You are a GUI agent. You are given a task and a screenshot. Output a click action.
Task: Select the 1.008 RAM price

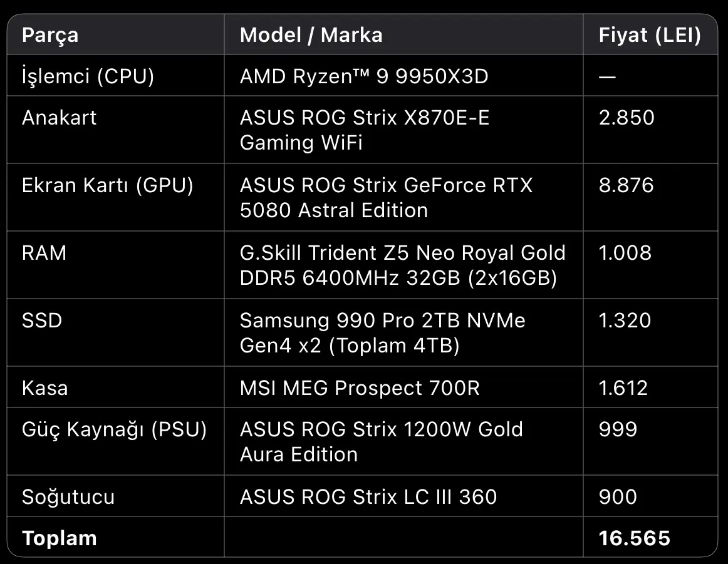click(x=625, y=253)
